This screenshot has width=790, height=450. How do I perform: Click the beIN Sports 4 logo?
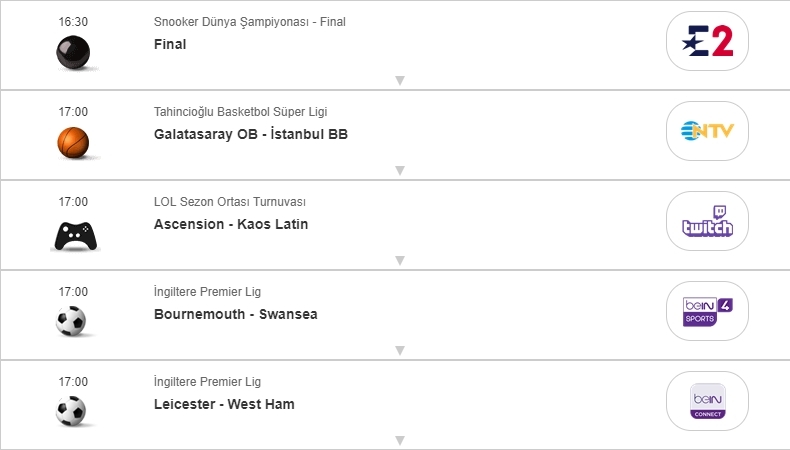(x=707, y=311)
